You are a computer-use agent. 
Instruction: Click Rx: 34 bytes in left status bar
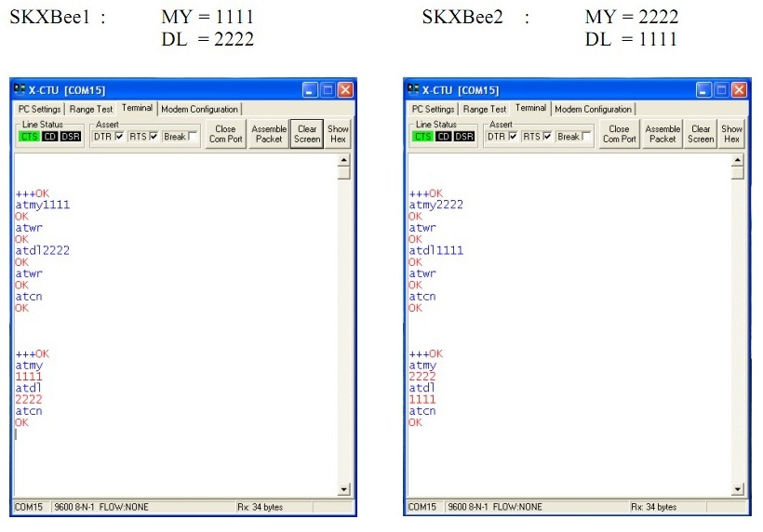[261, 507]
